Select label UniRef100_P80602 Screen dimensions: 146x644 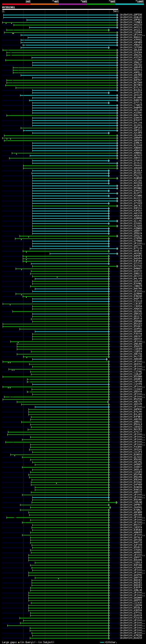pos(131,165)
